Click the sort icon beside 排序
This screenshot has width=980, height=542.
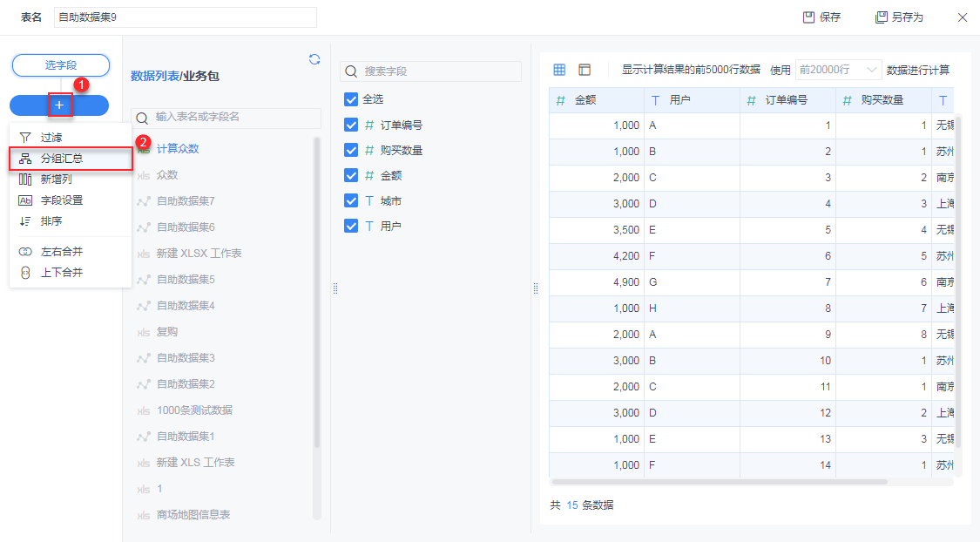(x=25, y=220)
